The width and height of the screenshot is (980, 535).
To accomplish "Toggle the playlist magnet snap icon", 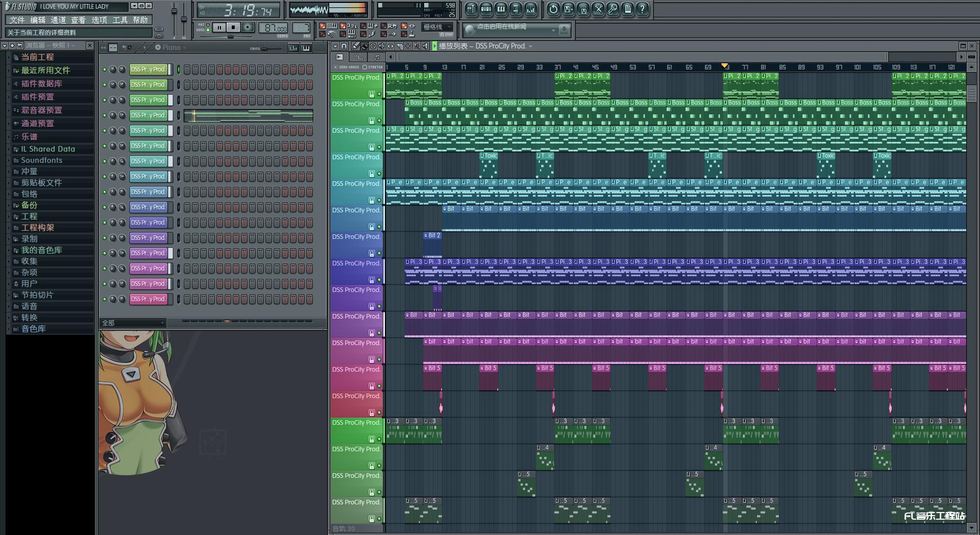I will point(344,46).
